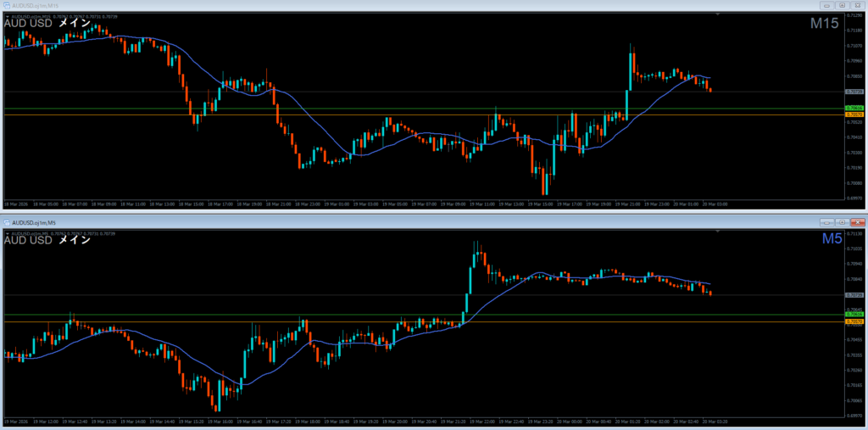Expand the triangle menu beside AUDUSD.oj1m,M5
Screen dimensions: 868x430
pos(7,234)
